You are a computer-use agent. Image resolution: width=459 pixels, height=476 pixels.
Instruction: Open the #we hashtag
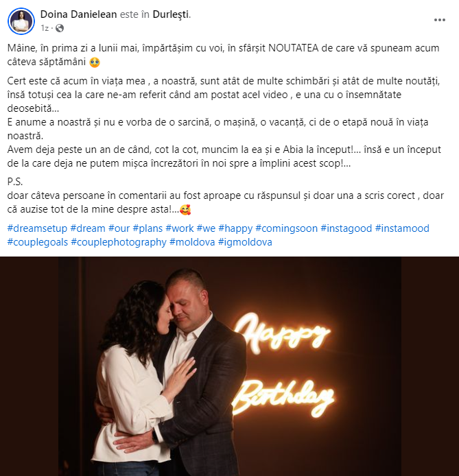[206, 228]
